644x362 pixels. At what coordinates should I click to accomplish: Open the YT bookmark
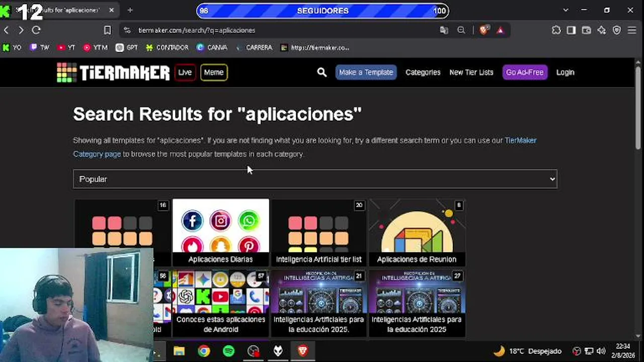click(66, 48)
